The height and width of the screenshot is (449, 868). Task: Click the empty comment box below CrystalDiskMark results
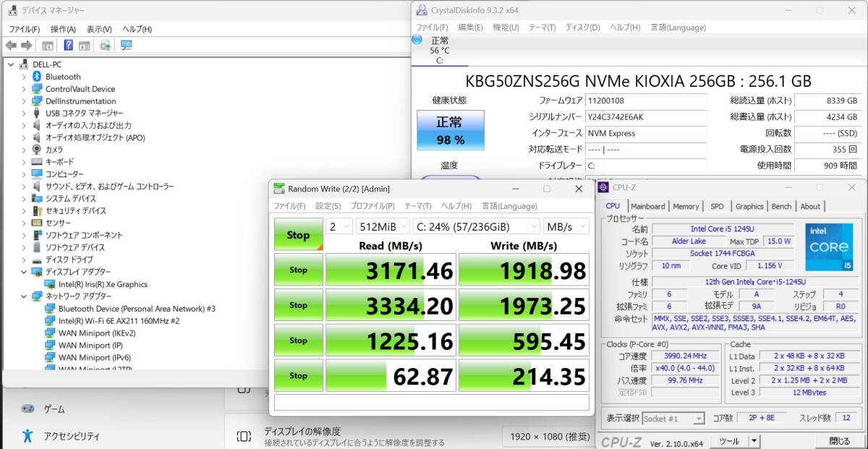(432, 402)
